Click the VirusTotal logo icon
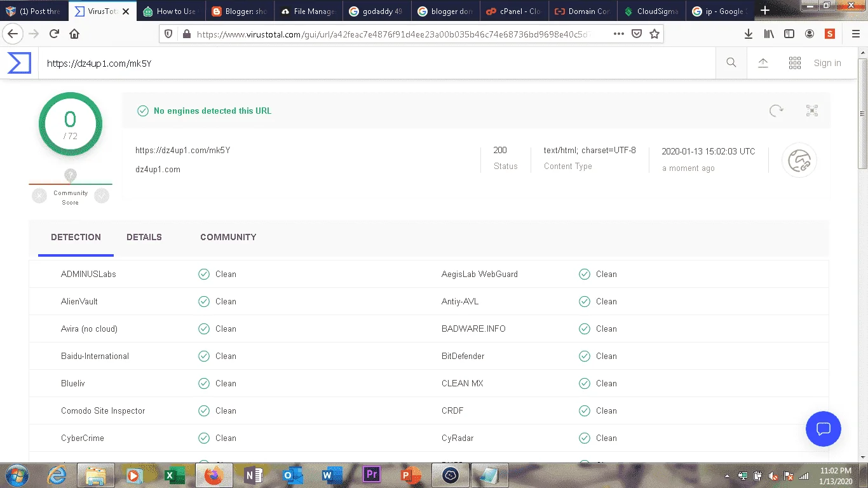 (x=19, y=63)
